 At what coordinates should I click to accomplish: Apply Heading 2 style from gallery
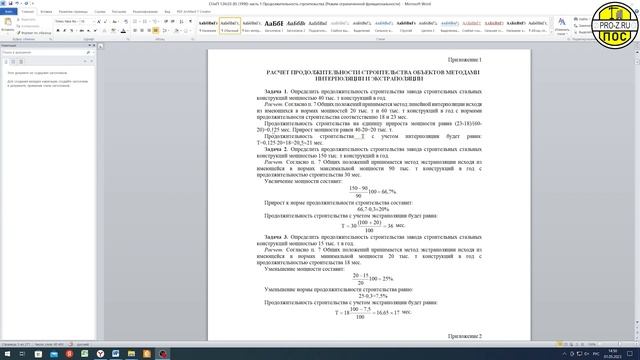[296, 25]
